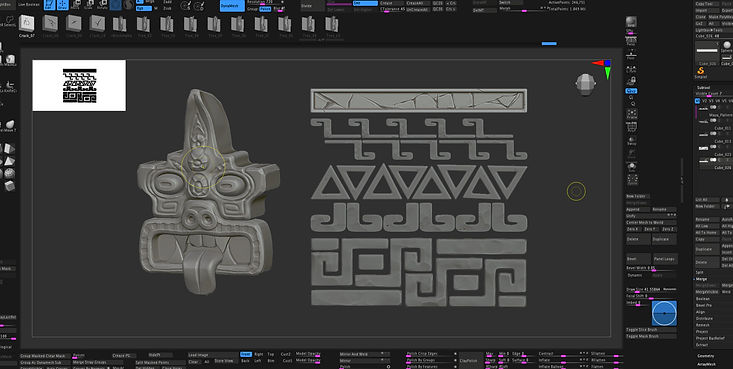Select the SimpleBrush S tool icon

click(x=701, y=72)
